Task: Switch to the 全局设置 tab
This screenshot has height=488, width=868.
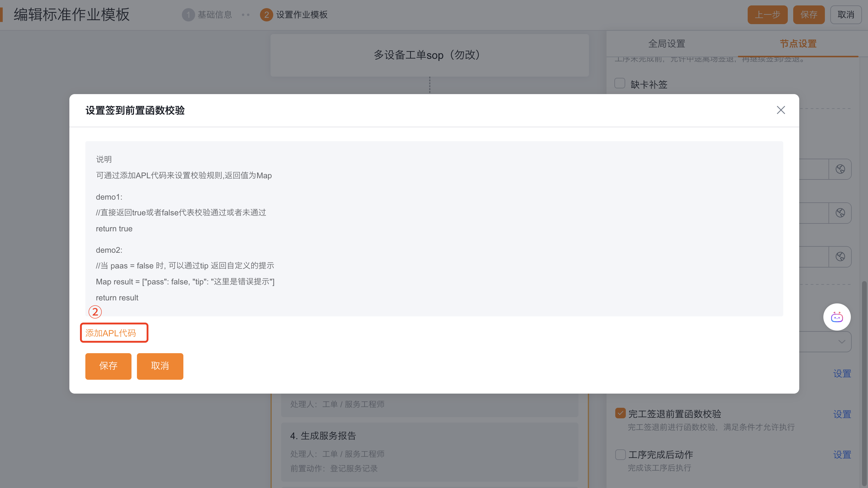Action: [x=667, y=44]
